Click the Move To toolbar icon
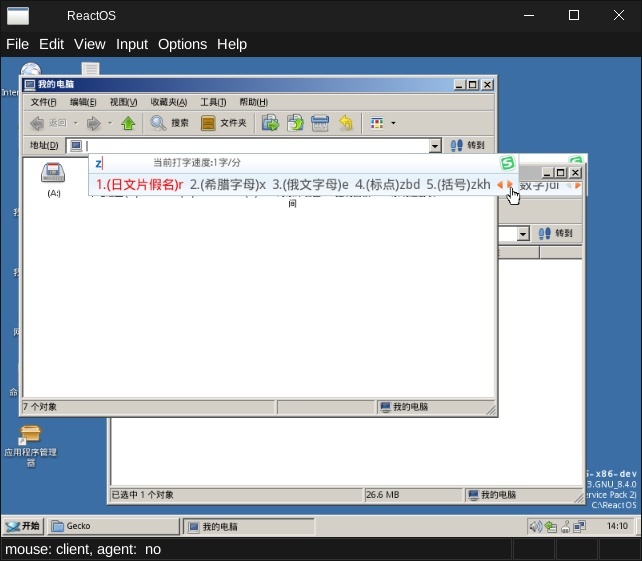Viewport: 642px width, 561px height. pos(270,123)
